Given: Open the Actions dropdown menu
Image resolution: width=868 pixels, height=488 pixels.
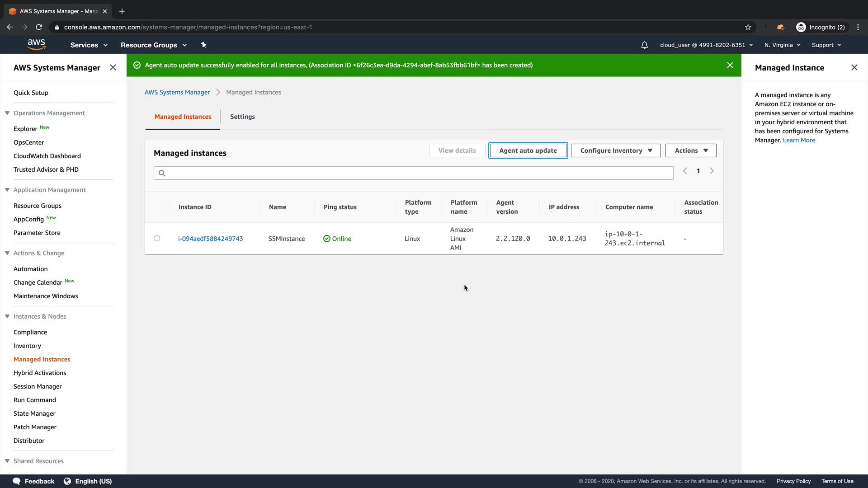Looking at the screenshot, I should (690, 150).
